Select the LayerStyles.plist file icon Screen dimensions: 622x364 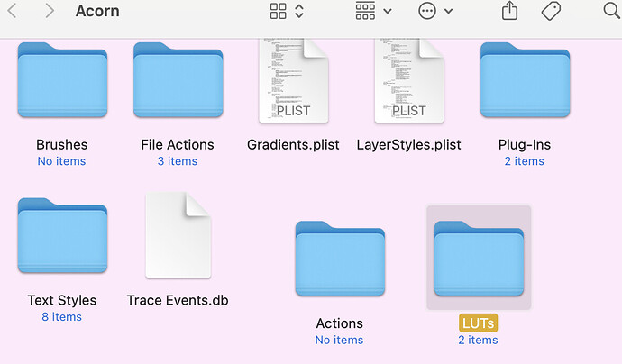point(408,81)
